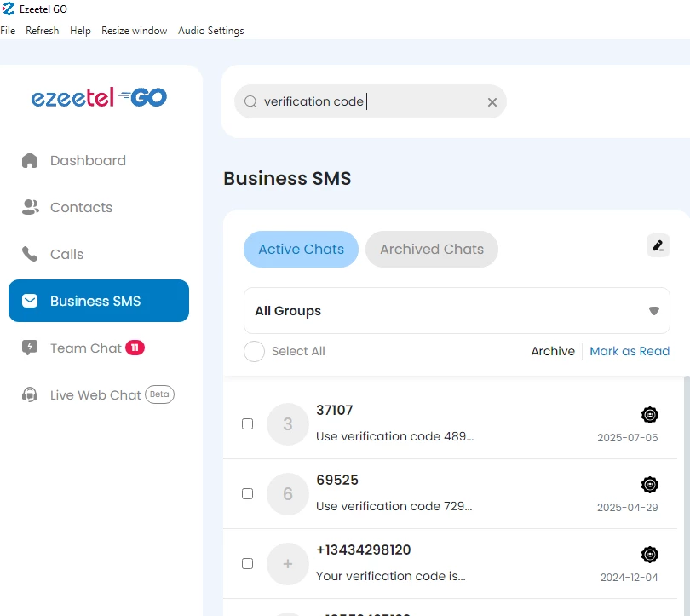Click the Archive button
Image resolution: width=690 pixels, height=616 pixels.
[552, 351]
